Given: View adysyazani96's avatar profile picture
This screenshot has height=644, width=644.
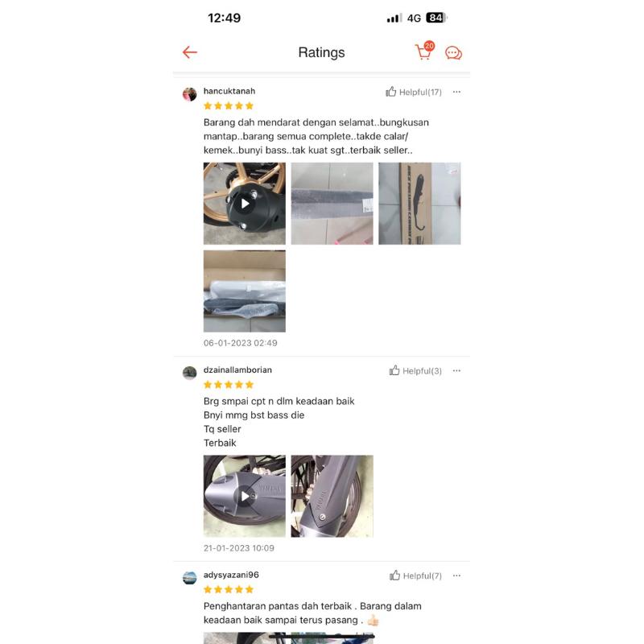Looking at the screenshot, I should (x=189, y=578).
